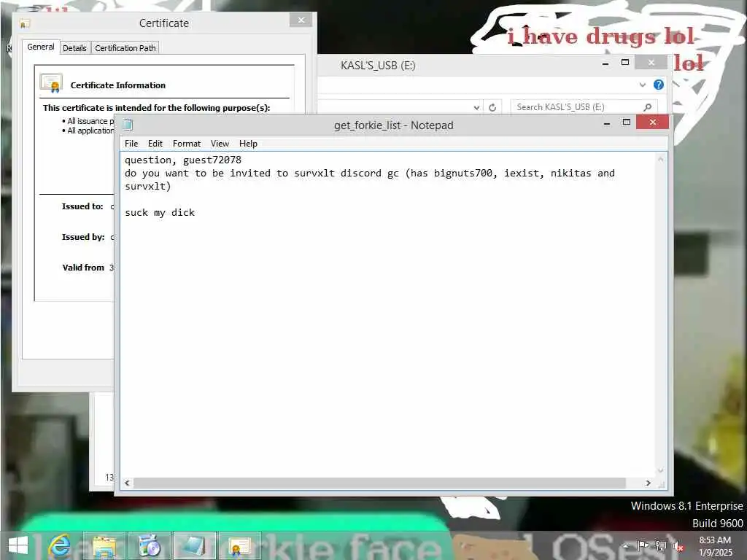The image size is (747, 560).
Task: Click the Notepad horizontal scrollbar thumb
Action: [x=379, y=483]
